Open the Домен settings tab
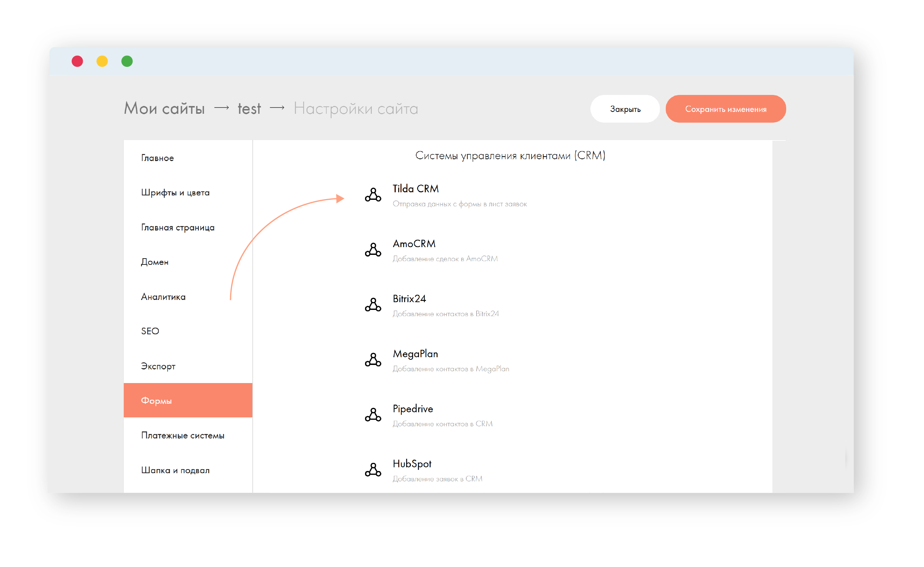Screen dimensions: 924x567 [154, 262]
